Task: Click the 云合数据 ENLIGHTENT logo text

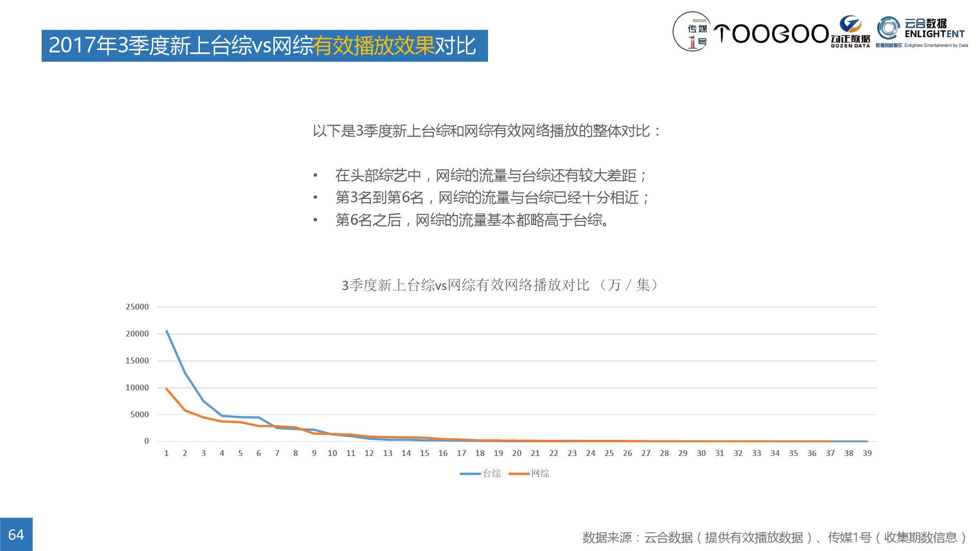Action: 934,29
